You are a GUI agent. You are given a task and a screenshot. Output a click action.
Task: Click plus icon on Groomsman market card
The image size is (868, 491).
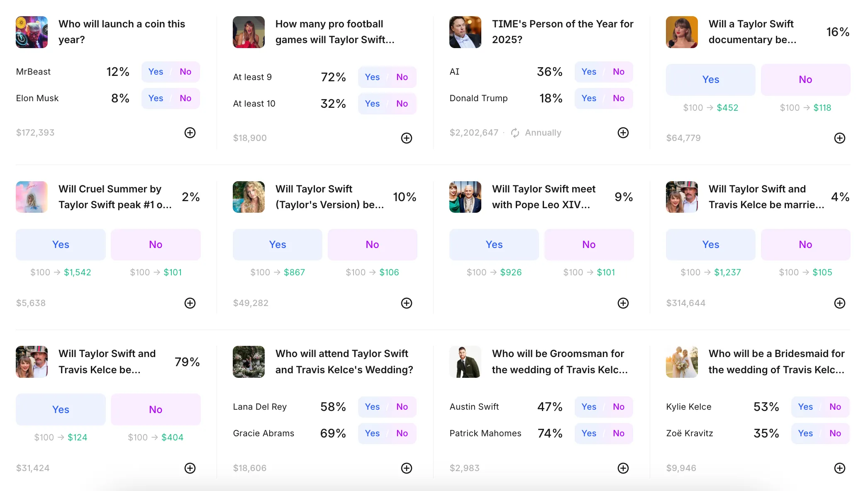click(623, 468)
